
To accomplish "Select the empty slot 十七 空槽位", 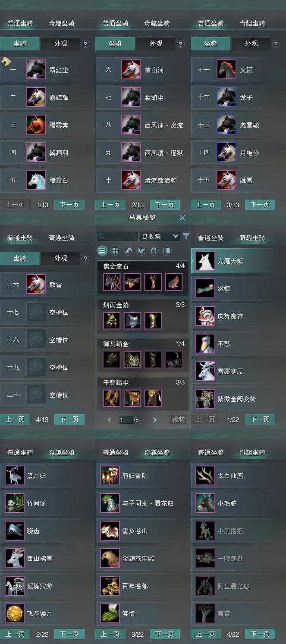I will [47, 312].
